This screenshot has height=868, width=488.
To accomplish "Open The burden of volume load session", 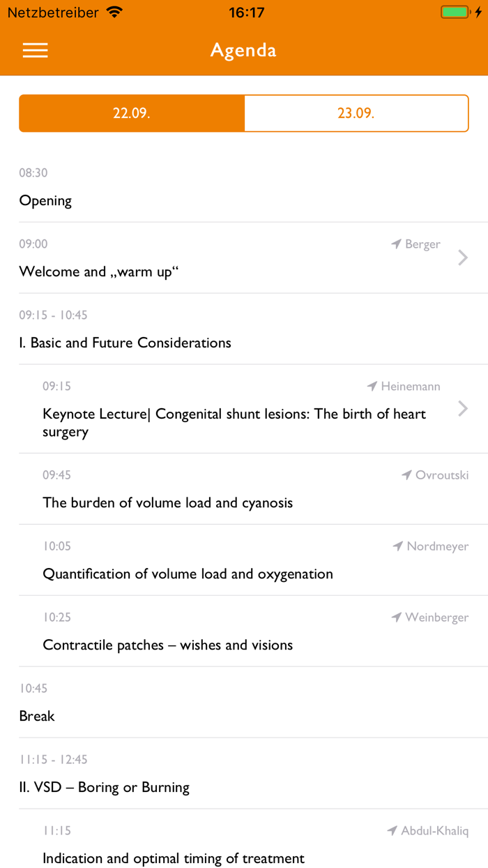I will coord(167,503).
